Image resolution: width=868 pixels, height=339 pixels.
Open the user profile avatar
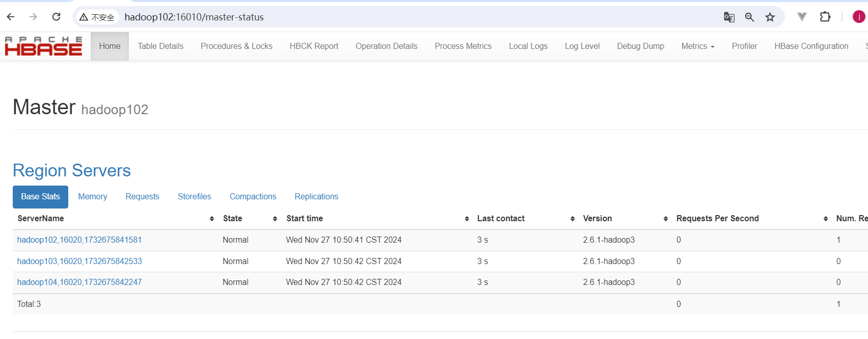[x=859, y=17]
